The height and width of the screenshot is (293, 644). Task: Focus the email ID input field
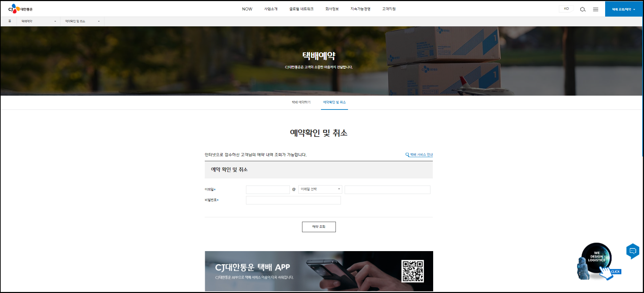coord(268,190)
